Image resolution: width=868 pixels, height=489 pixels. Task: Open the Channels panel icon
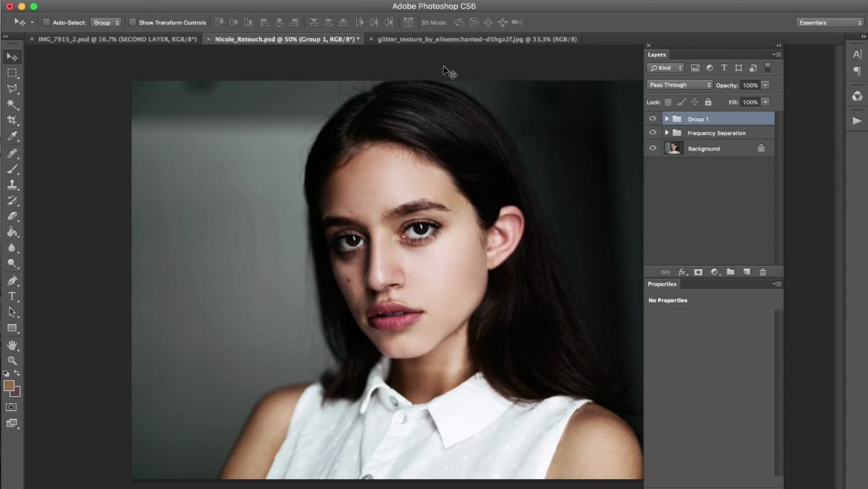click(857, 96)
